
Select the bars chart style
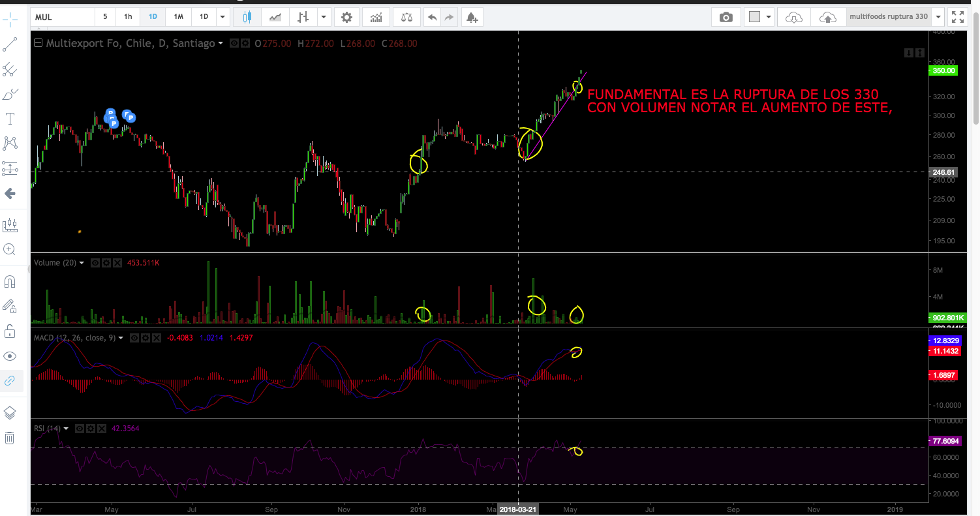pyautogui.click(x=303, y=17)
